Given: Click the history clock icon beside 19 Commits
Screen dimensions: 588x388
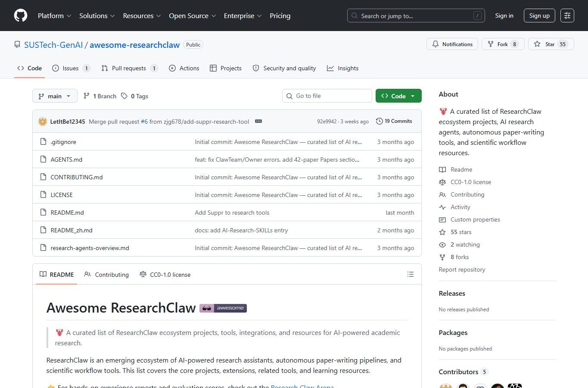Looking at the screenshot, I should [x=379, y=121].
